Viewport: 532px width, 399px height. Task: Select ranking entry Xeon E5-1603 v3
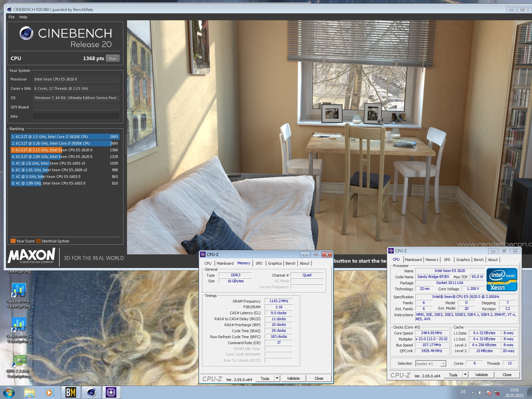coord(65,163)
